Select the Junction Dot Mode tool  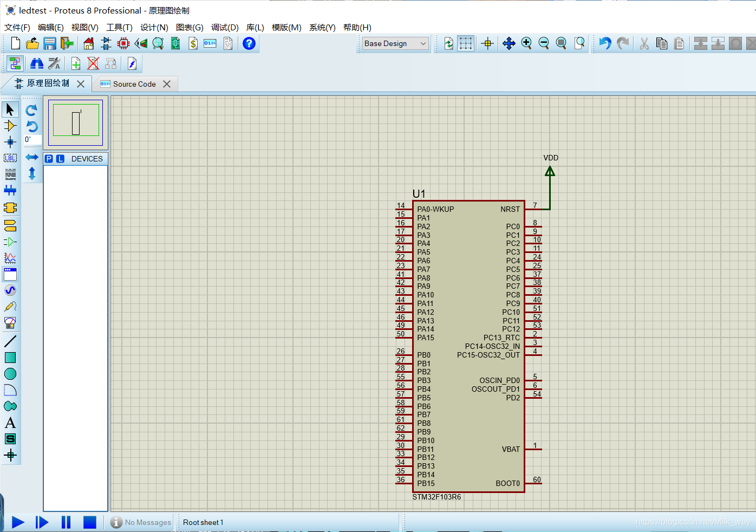pos(10,142)
